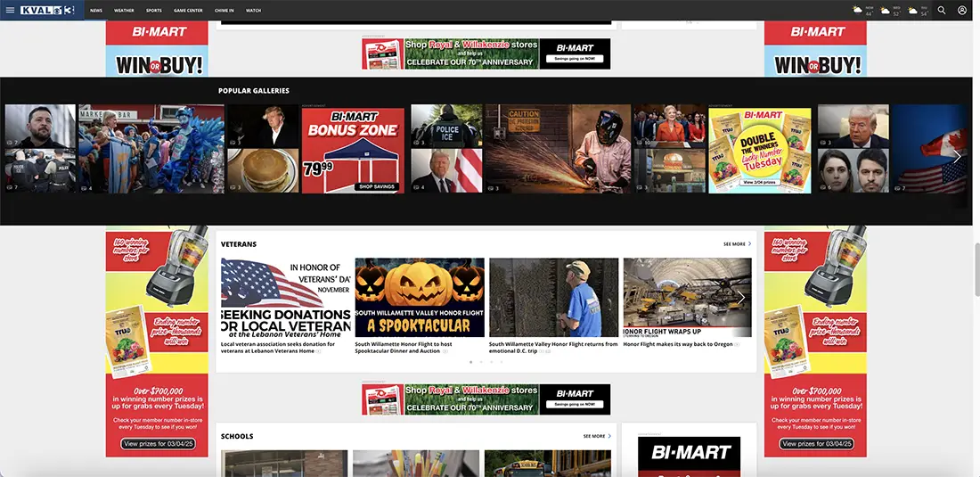
Task: Open veteran at memorial wall story image
Action: [x=554, y=298]
